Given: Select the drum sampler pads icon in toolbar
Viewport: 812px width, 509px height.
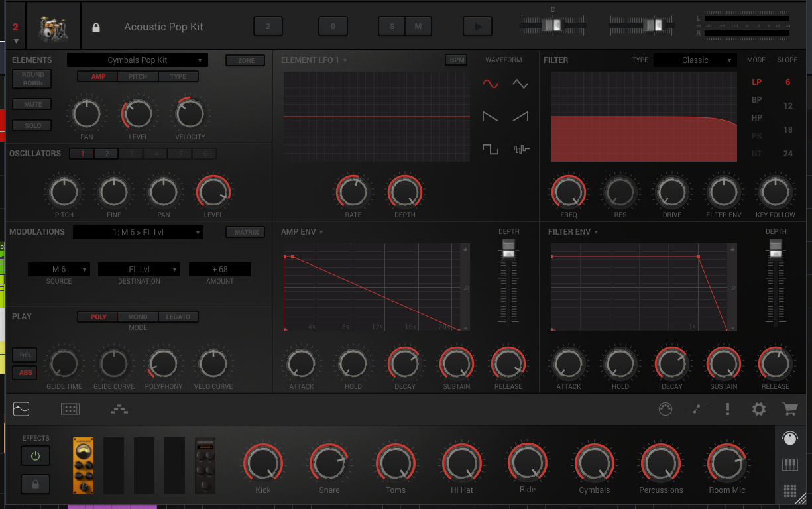Looking at the screenshot, I should [70, 409].
